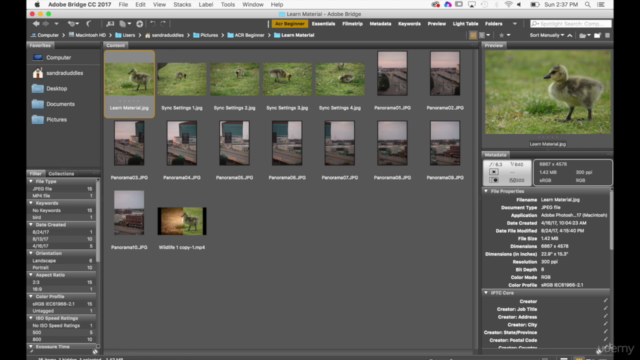
Task: Switch to Keywords workspace
Action: coord(409,24)
